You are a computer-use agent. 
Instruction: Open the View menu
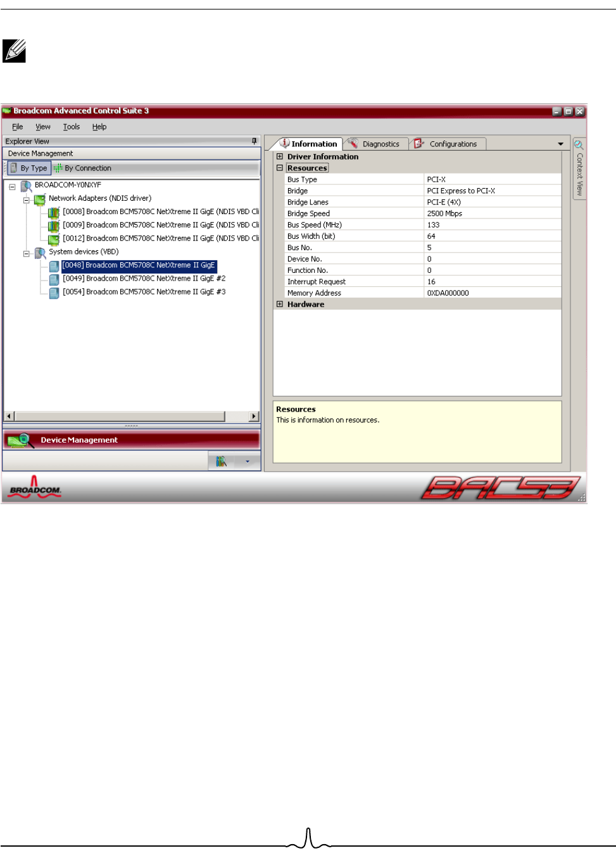point(43,127)
